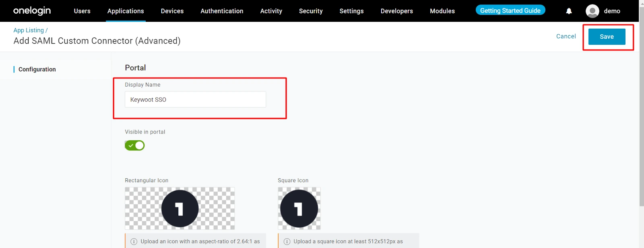Click the OneLogin logo
This screenshot has width=644, height=248.
pyautogui.click(x=32, y=11)
